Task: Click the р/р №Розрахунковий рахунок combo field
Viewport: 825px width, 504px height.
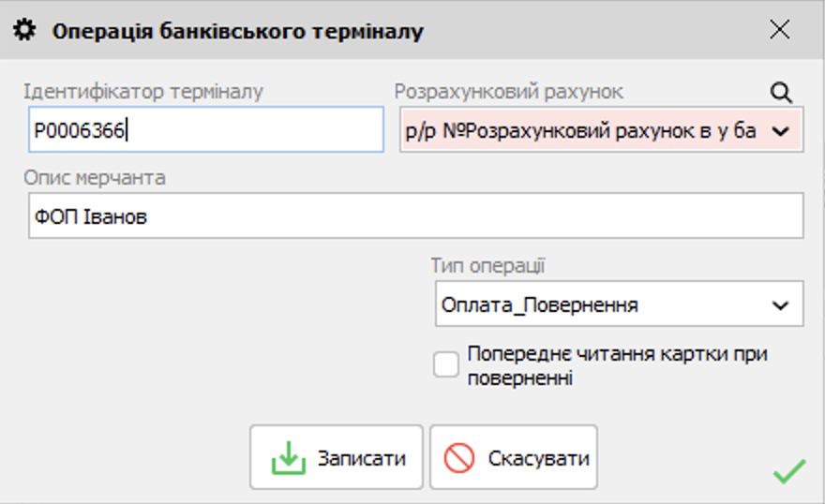Action: [x=579, y=131]
